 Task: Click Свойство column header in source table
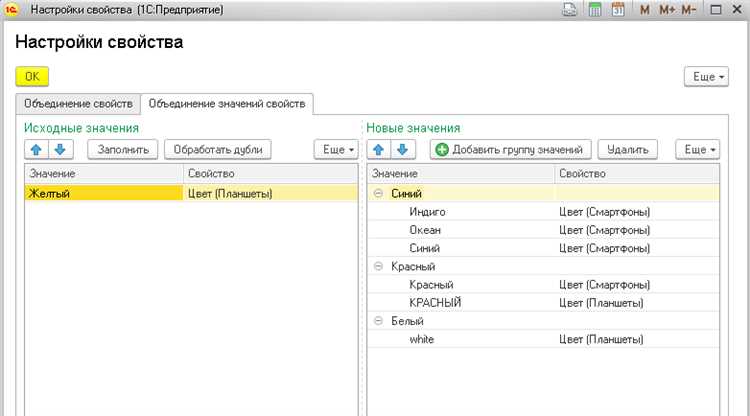[x=270, y=174]
